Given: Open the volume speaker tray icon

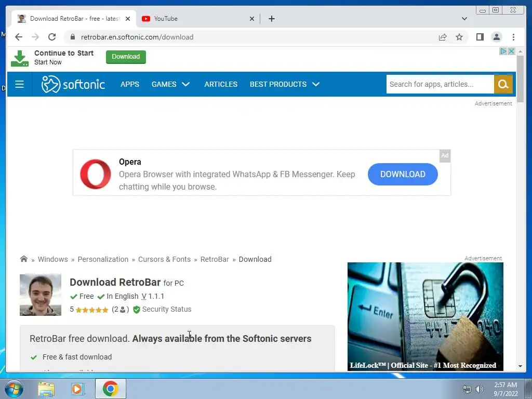Looking at the screenshot, I should tap(479, 389).
